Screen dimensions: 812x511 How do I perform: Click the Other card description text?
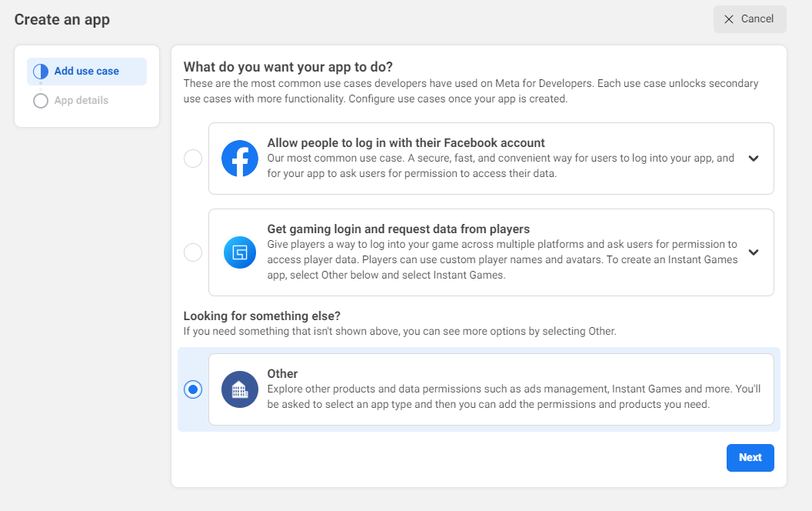click(x=514, y=396)
